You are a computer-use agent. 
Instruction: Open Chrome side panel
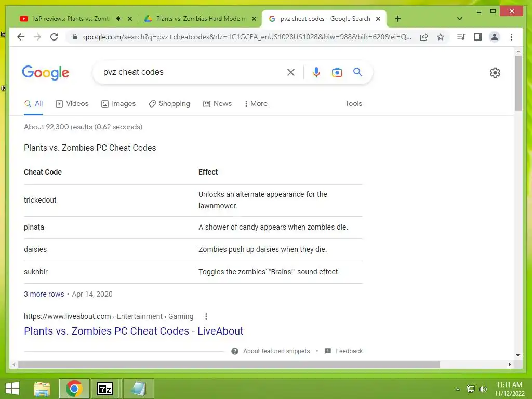tap(478, 37)
